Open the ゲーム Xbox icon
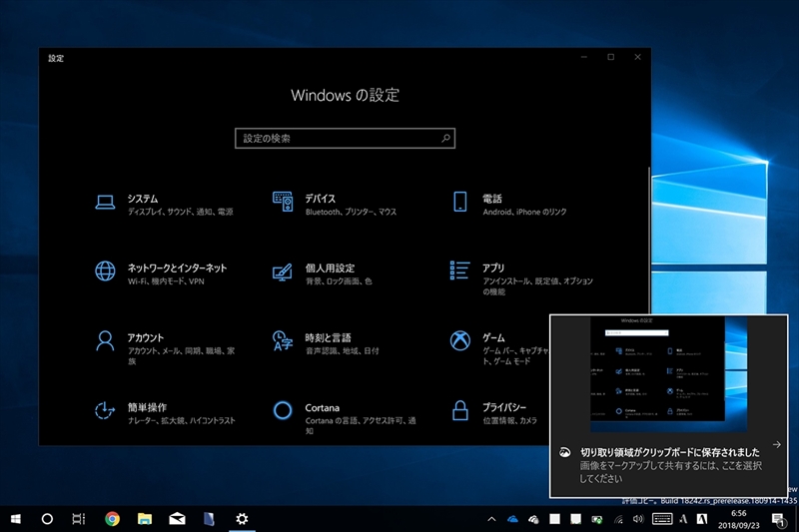 click(x=460, y=340)
